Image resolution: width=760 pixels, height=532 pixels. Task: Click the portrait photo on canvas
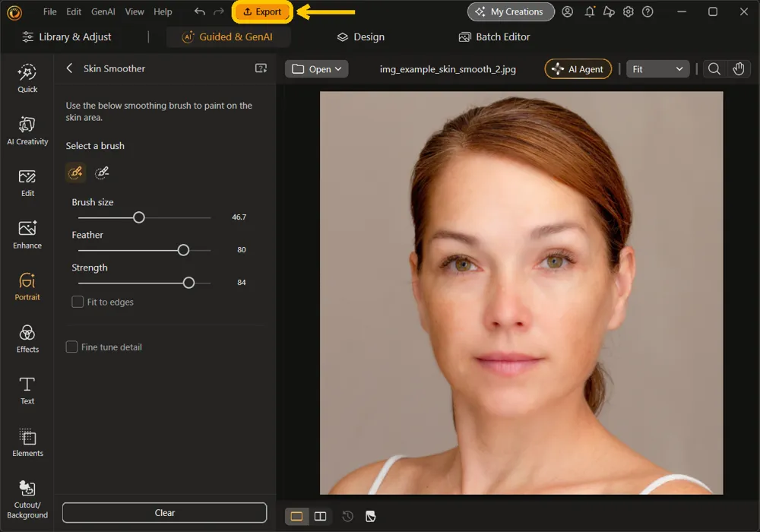(x=521, y=293)
